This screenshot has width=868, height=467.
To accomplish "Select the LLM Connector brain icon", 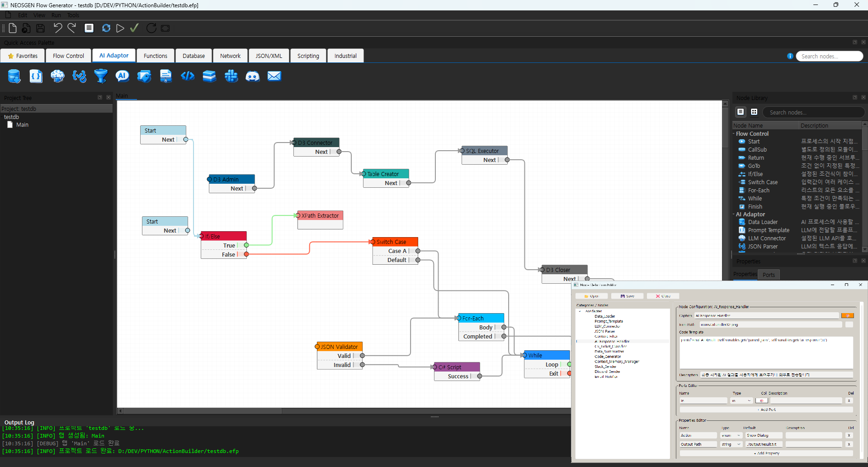I will pyautogui.click(x=57, y=76).
